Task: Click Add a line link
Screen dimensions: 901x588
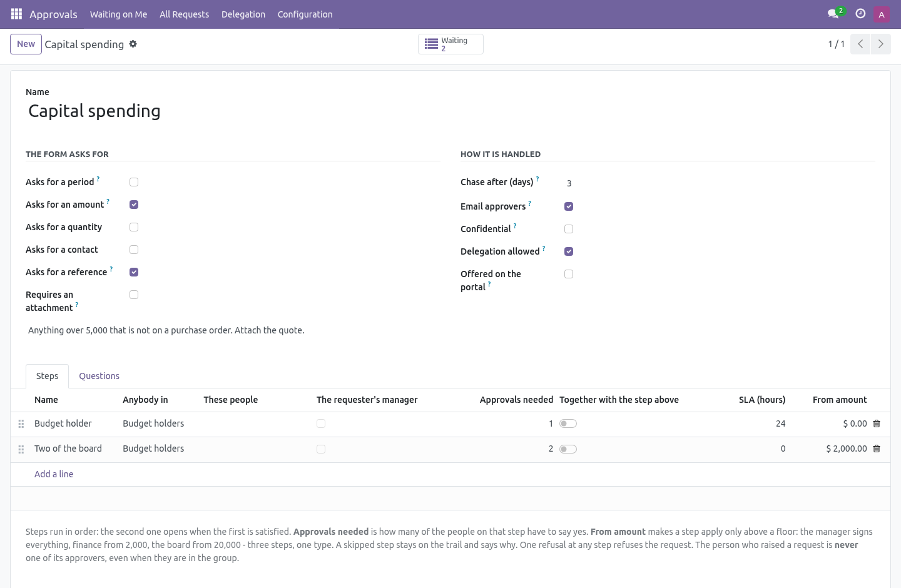Action: pyautogui.click(x=54, y=474)
